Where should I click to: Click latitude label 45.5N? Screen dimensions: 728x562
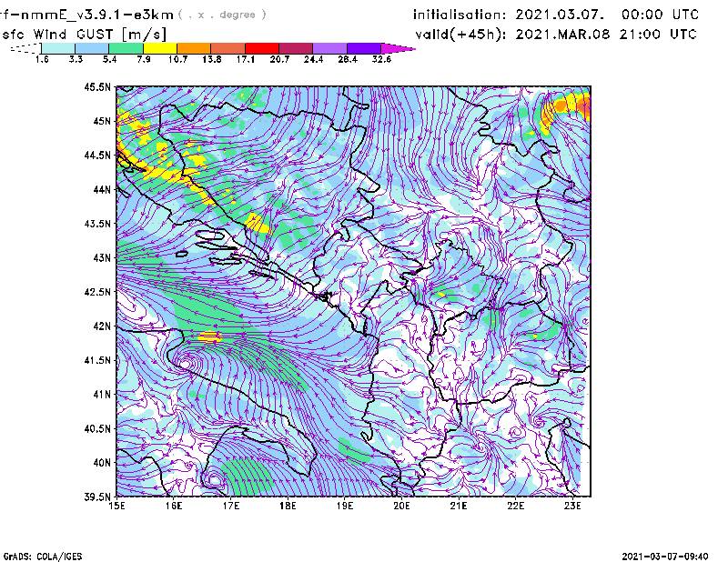pyautogui.click(x=97, y=86)
